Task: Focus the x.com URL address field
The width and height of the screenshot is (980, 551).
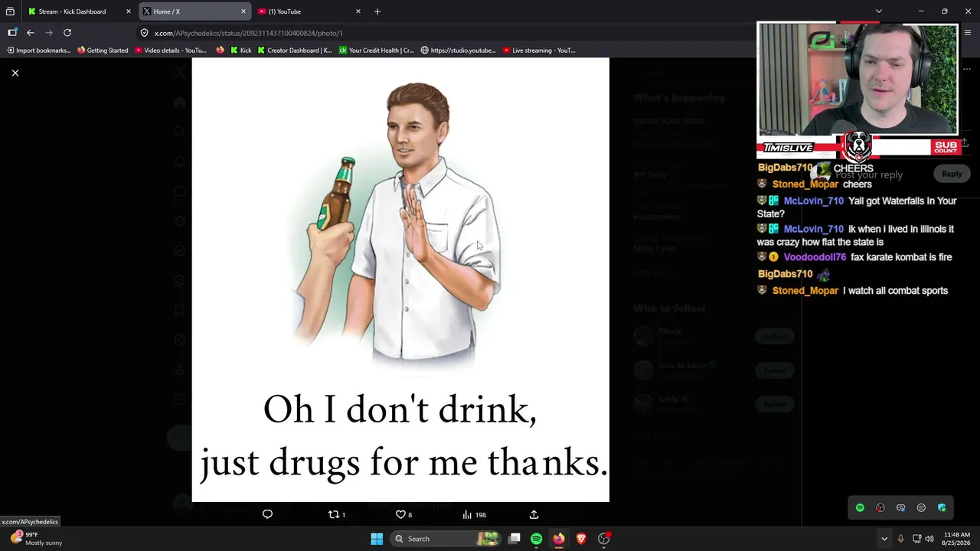Action: pyautogui.click(x=444, y=33)
